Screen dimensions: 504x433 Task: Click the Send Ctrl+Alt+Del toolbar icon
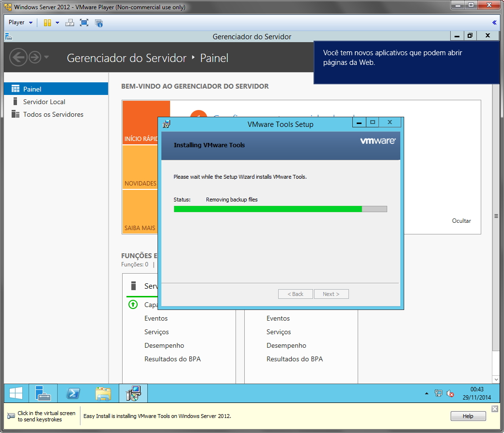69,22
